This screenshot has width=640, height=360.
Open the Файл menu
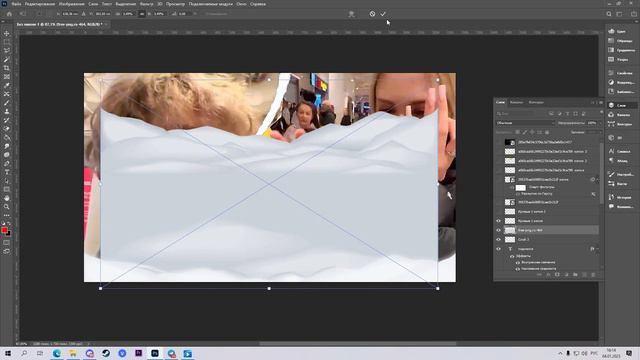(x=16, y=4)
